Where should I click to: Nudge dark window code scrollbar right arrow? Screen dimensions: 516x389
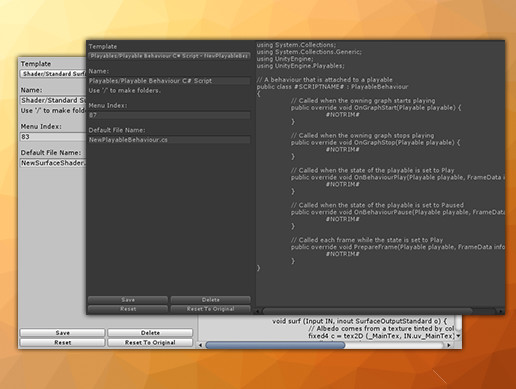(x=501, y=311)
